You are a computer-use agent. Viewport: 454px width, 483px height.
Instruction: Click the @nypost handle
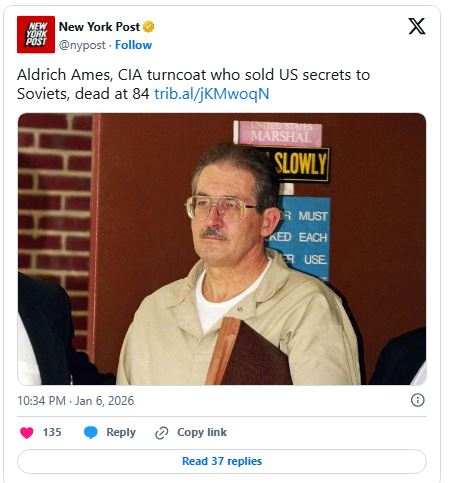click(x=82, y=45)
